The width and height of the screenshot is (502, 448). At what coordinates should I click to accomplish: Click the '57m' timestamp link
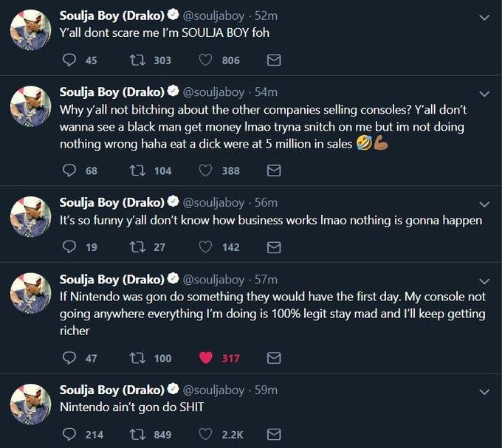pos(266,280)
